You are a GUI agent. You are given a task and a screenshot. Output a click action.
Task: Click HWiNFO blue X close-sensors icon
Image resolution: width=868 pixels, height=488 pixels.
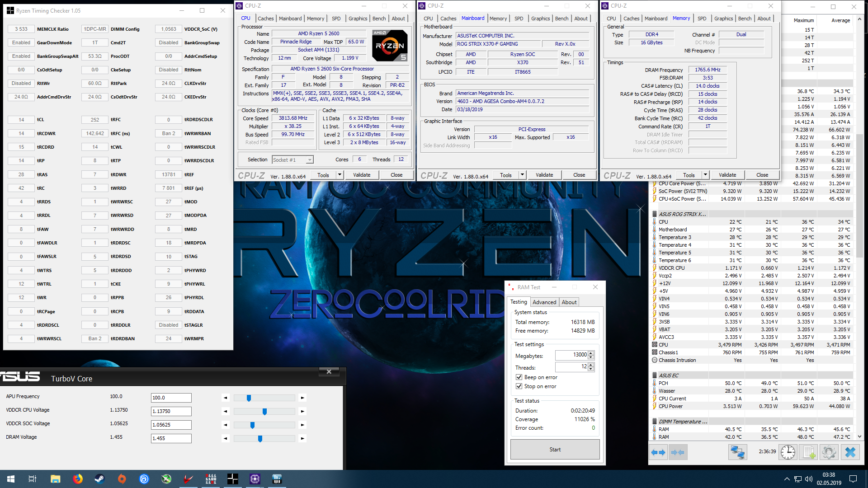(x=850, y=452)
